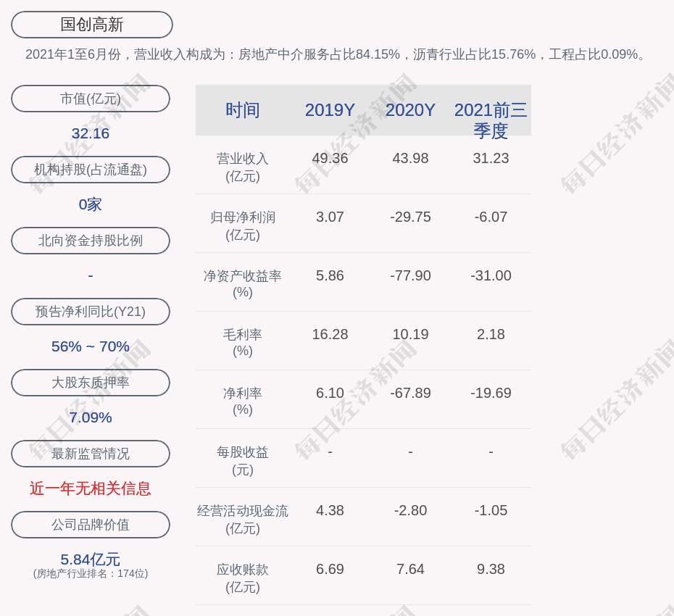Select the 公司品牌价值 label pill
The height and width of the screenshot is (616, 674).
click(91, 525)
